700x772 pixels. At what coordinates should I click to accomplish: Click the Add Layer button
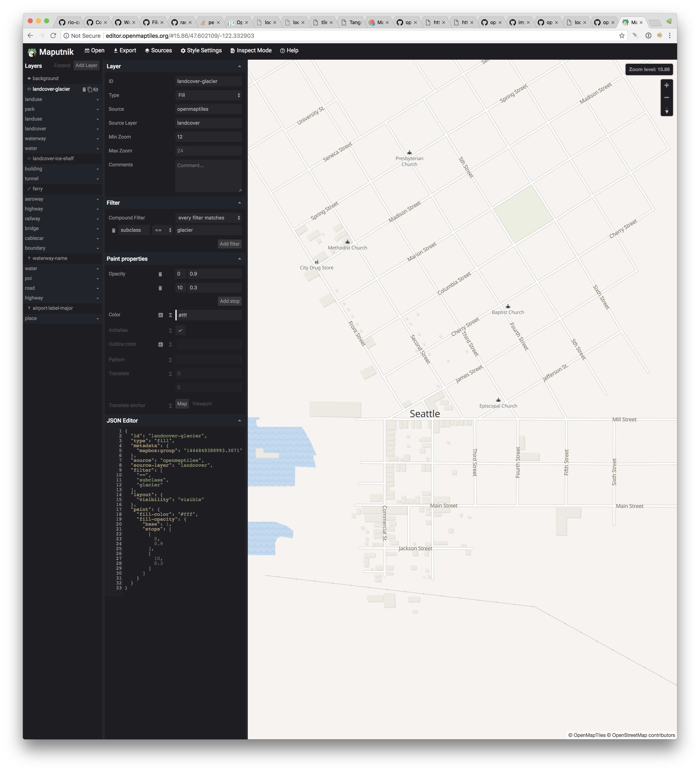point(86,65)
